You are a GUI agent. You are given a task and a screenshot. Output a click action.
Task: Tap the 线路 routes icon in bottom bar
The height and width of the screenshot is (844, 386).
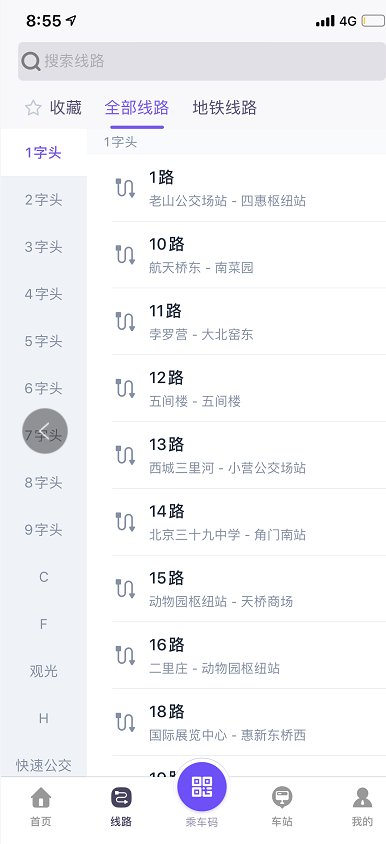(x=122, y=798)
